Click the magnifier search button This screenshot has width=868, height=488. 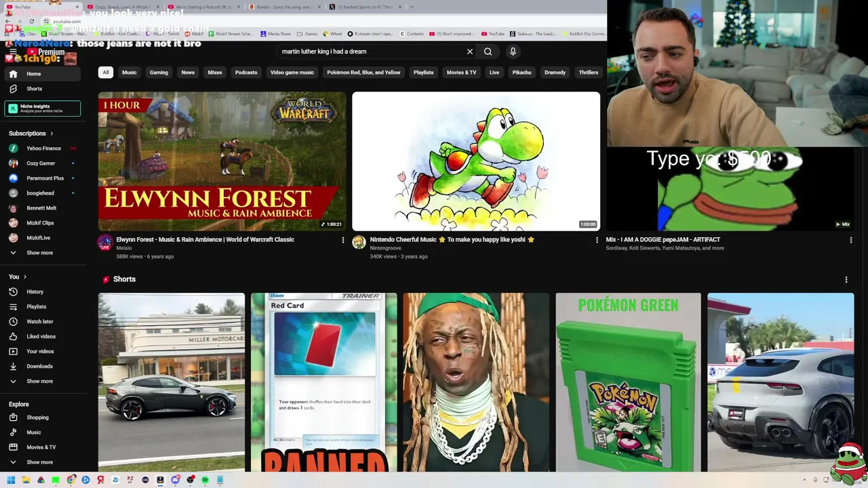pyautogui.click(x=488, y=52)
